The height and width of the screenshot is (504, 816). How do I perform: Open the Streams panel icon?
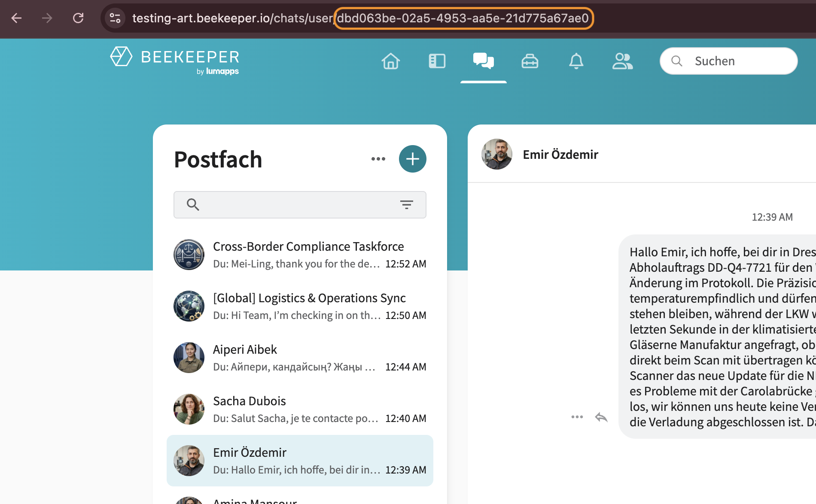click(x=437, y=61)
